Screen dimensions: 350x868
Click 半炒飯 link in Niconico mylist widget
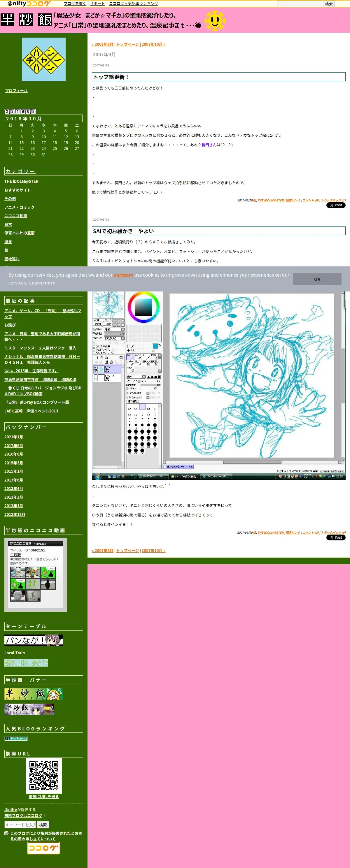pyautogui.click(x=15, y=555)
